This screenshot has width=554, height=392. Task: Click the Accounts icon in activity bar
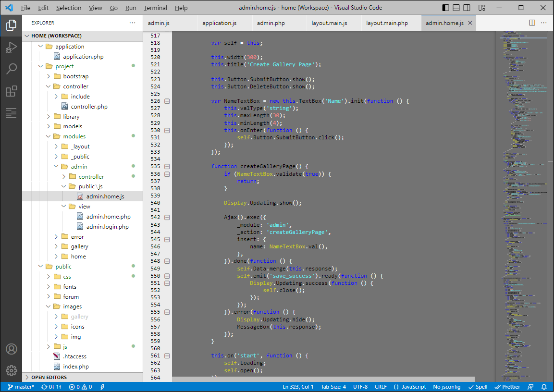tap(11, 349)
